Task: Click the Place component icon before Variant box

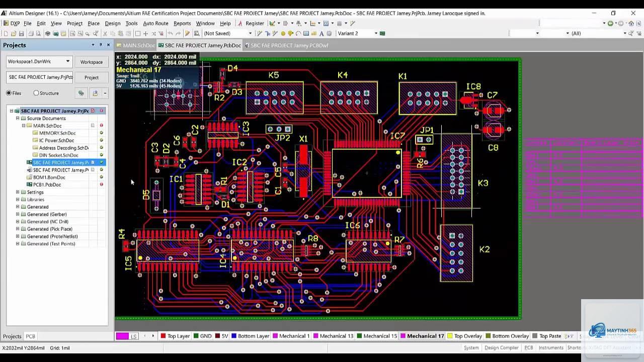Action: [329, 33]
